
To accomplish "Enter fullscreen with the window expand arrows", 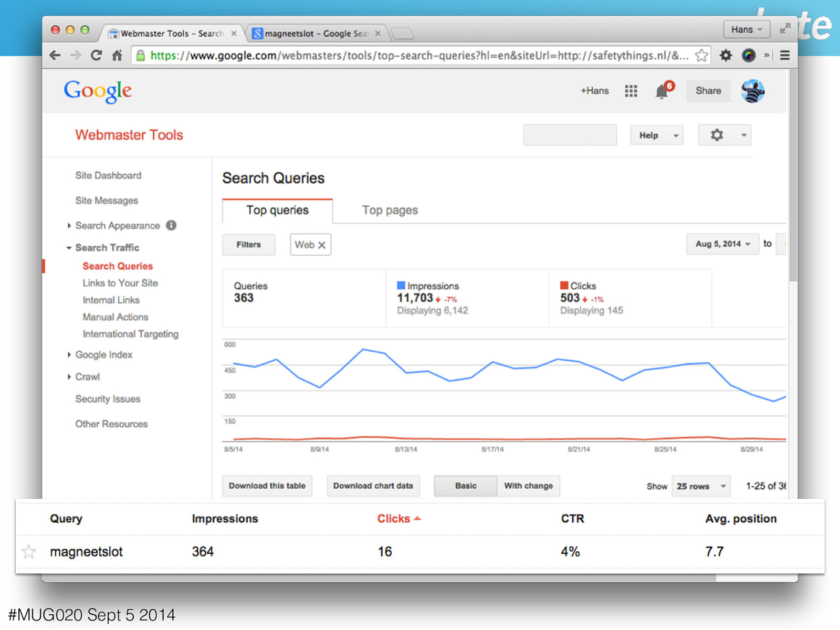I will tap(785, 29).
